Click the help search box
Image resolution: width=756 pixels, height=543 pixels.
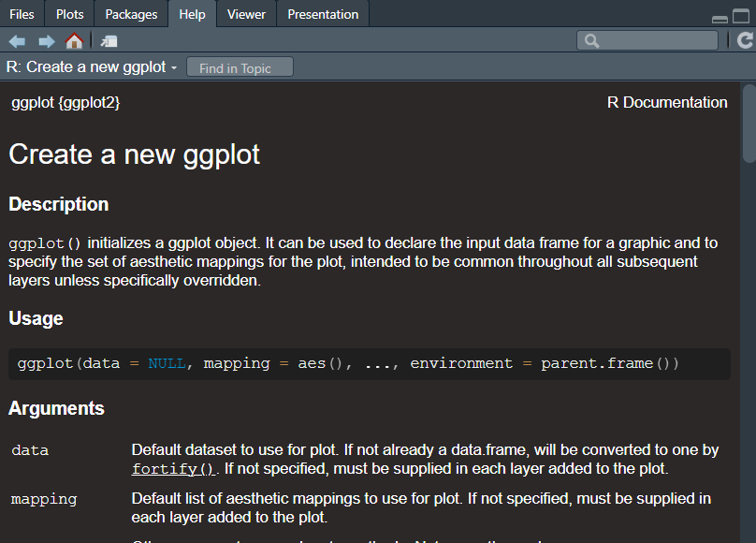click(647, 40)
